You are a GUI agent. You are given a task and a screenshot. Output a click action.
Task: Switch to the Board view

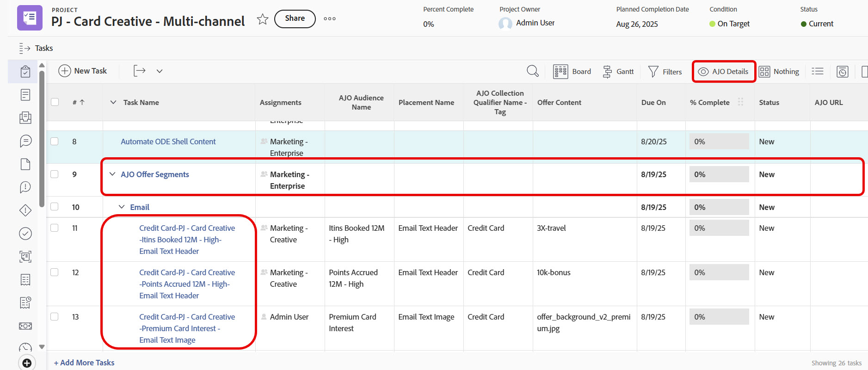coord(572,72)
